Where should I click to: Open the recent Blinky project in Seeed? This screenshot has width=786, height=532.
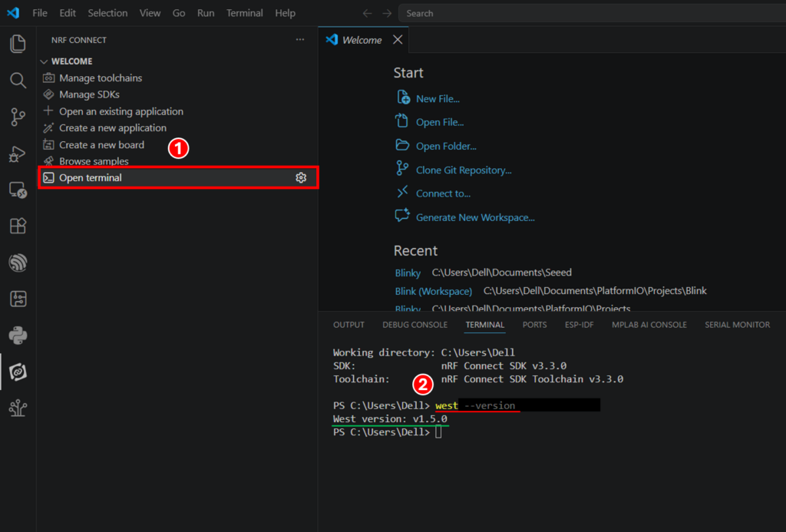point(408,273)
